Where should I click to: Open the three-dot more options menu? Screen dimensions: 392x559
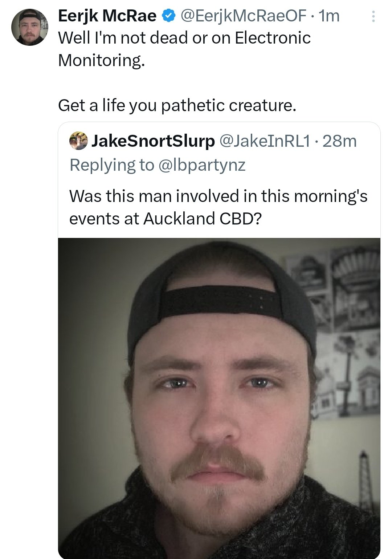373,16
